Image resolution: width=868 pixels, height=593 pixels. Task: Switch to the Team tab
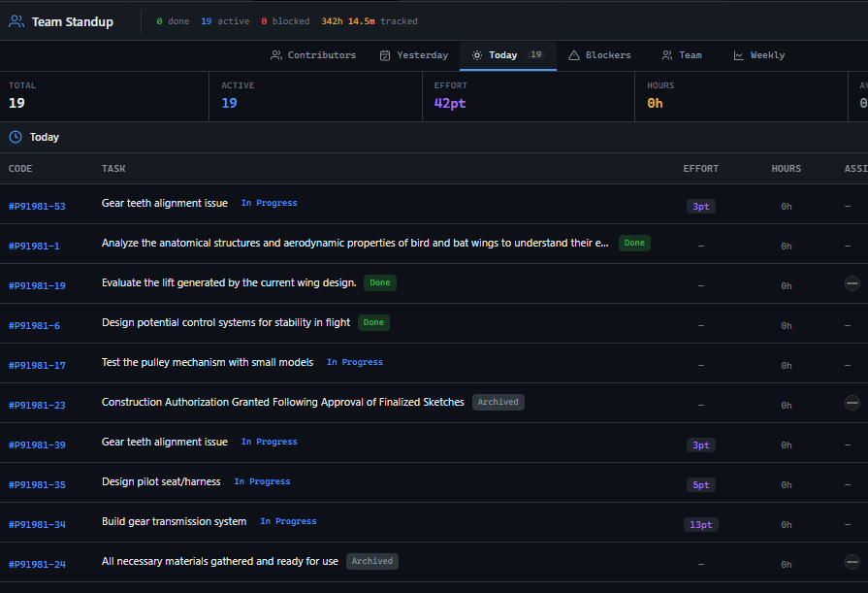pyautogui.click(x=682, y=55)
